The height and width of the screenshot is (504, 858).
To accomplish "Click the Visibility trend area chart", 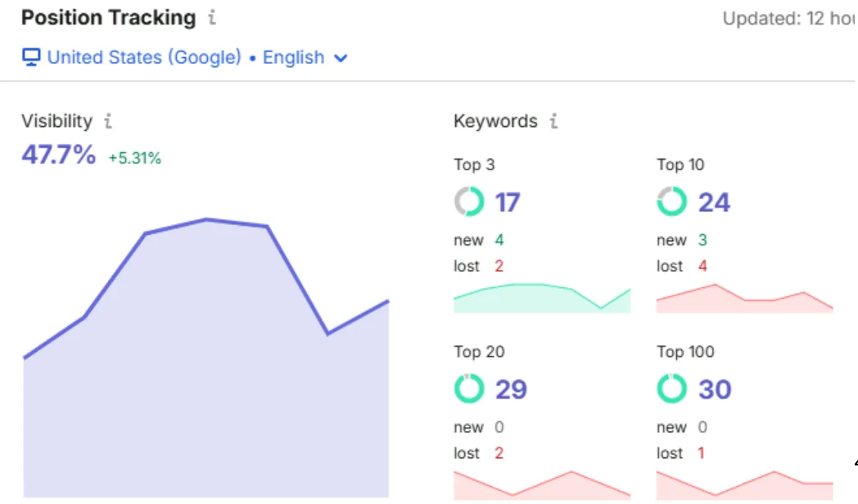I will (206, 358).
